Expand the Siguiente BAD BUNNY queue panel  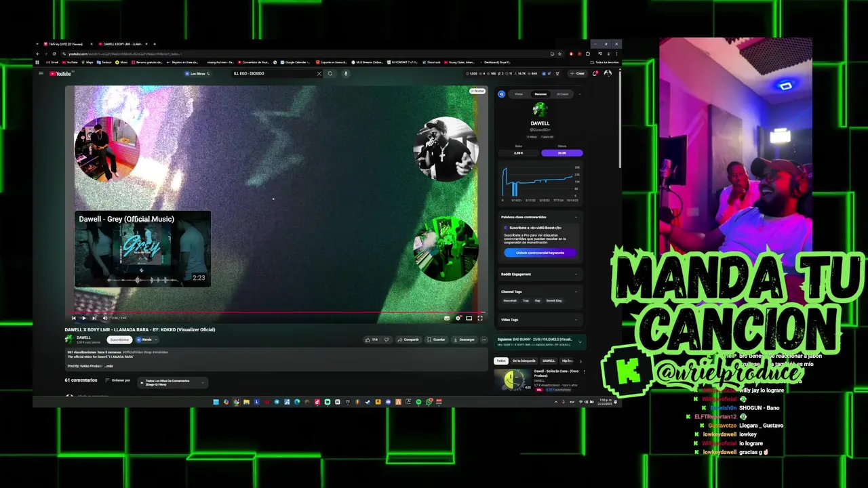[579, 342]
